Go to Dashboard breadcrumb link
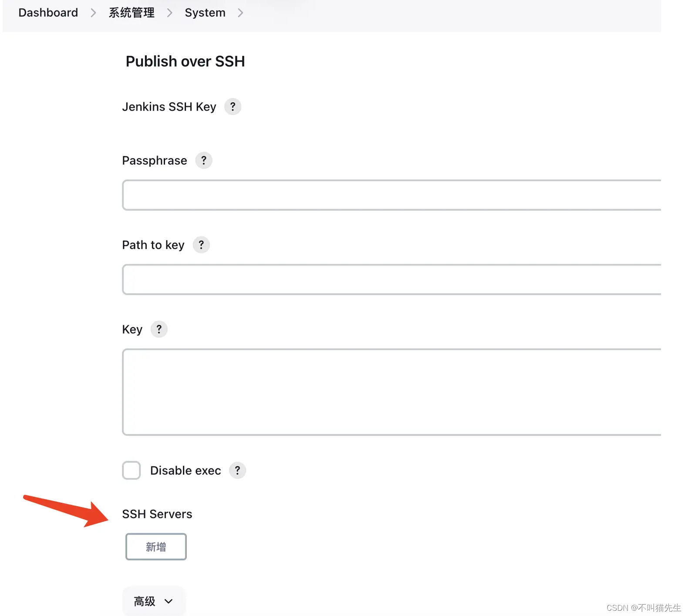 [x=48, y=13]
